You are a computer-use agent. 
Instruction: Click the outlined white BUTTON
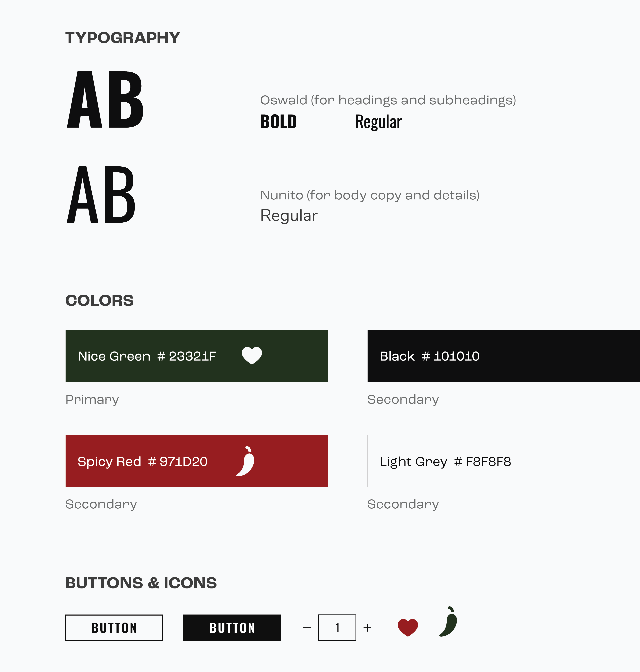114,628
